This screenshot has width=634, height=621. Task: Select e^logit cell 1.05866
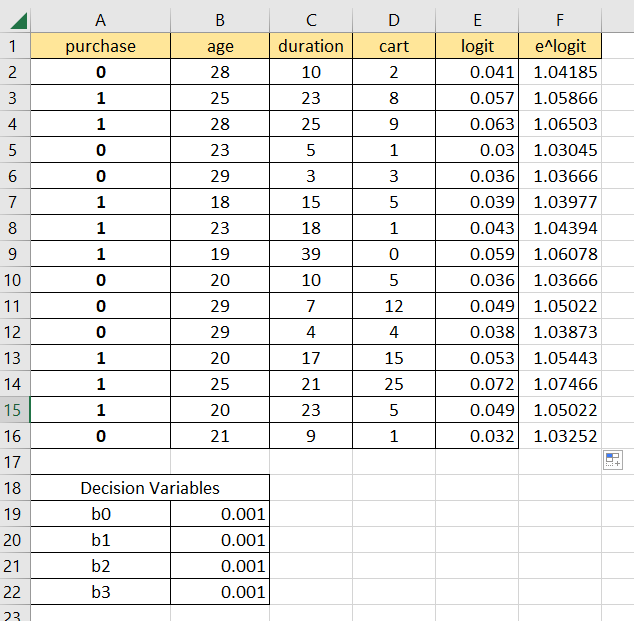[x=560, y=98]
